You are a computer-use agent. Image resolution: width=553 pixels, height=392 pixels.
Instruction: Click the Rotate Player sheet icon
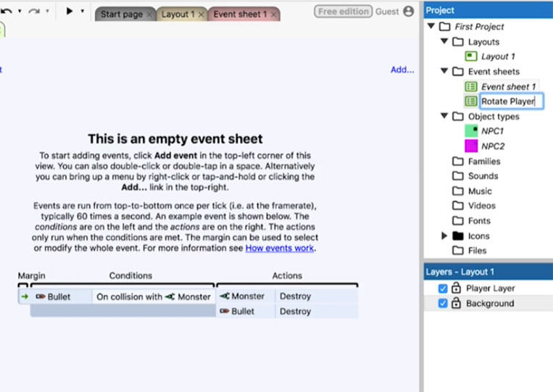471,101
